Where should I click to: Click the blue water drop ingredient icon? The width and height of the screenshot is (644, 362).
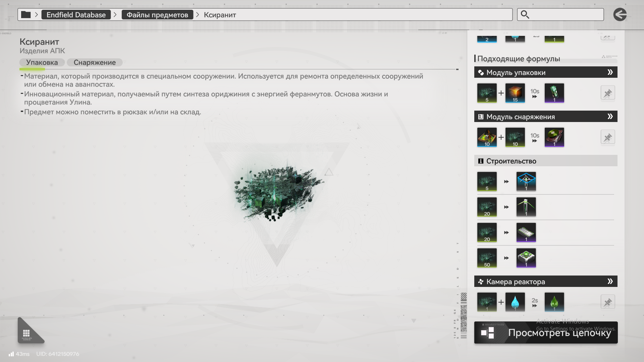coord(515,302)
